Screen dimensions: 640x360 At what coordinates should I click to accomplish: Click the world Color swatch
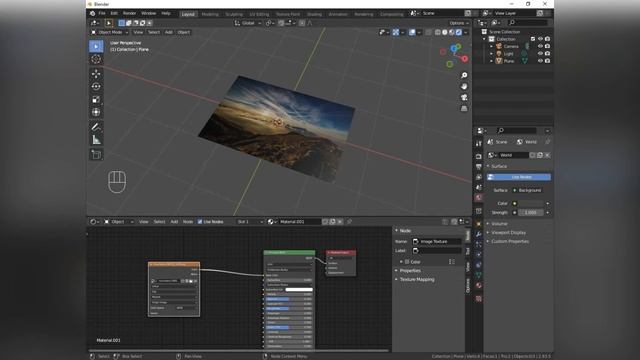[x=531, y=203]
